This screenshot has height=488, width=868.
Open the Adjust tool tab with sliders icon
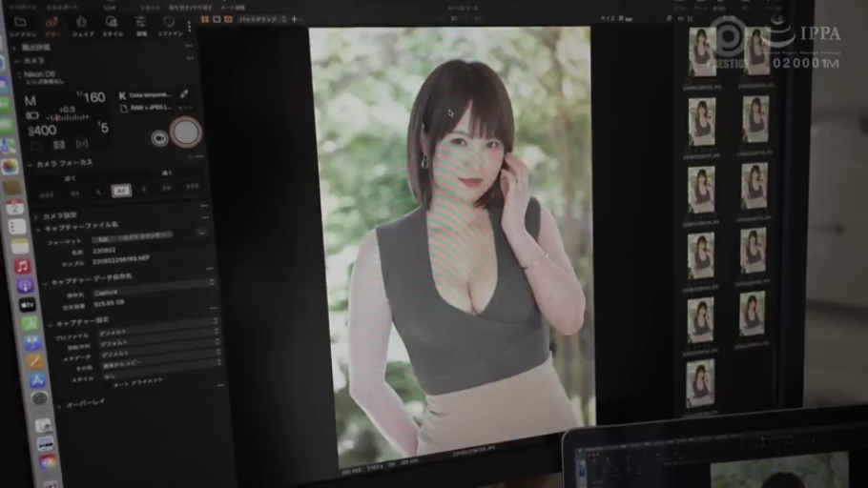click(141, 24)
